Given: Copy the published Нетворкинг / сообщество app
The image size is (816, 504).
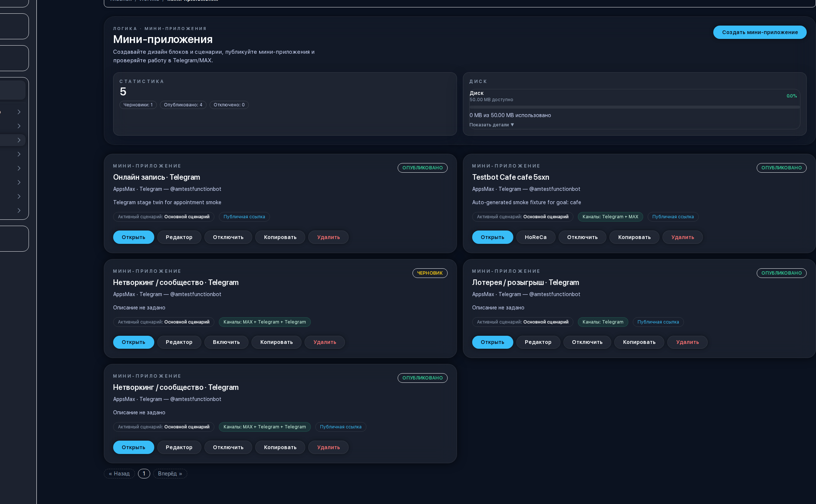Looking at the screenshot, I should click(x=280, y=447).
